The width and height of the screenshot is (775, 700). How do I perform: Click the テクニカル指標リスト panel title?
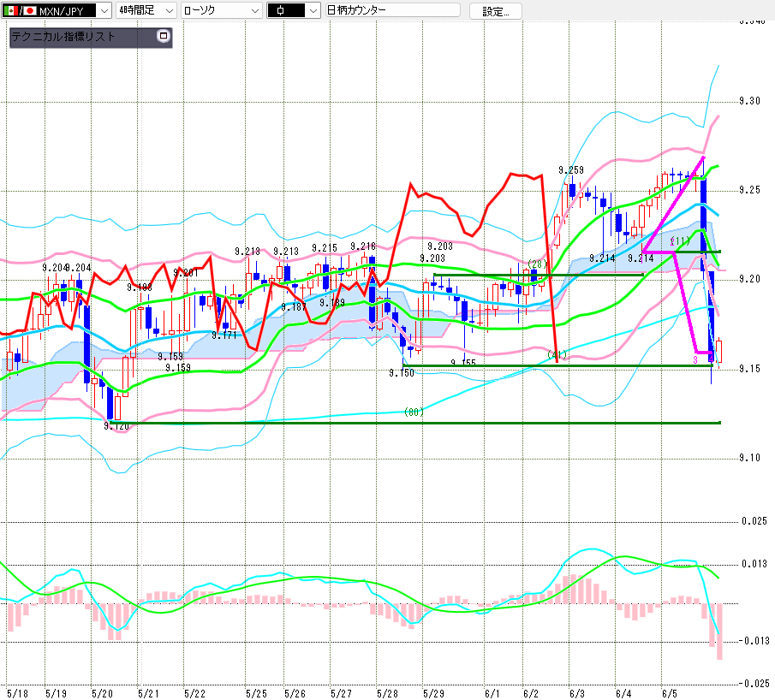63,37
